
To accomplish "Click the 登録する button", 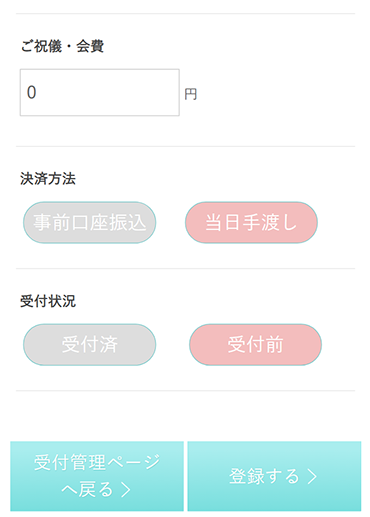I will pos(274,476).
